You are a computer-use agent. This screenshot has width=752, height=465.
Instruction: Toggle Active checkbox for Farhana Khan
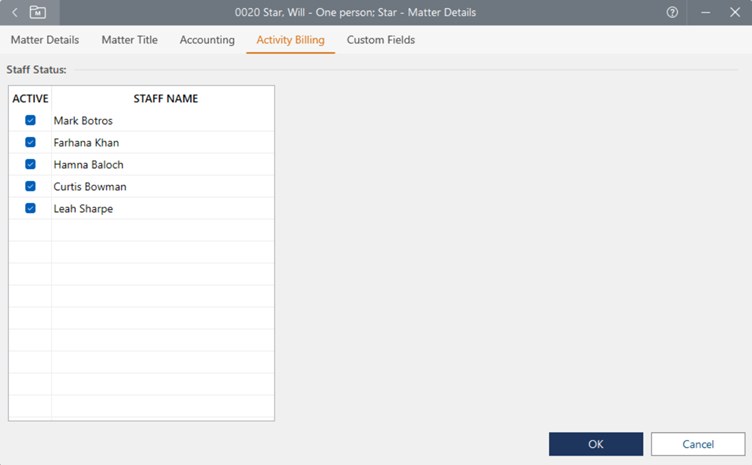pos(30,143)
